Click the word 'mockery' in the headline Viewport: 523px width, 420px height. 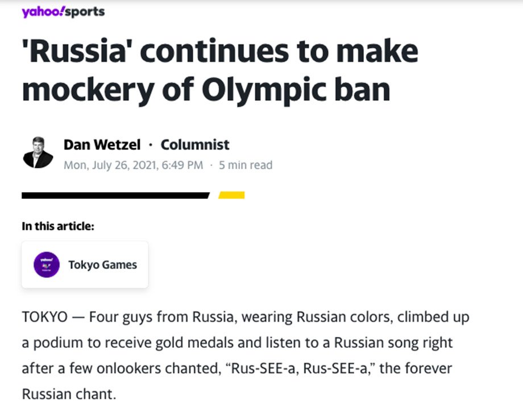[x=88, y=90]
